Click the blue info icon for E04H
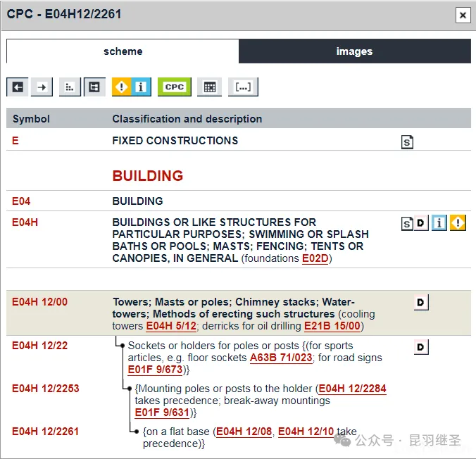The image size is (476, 459). pos(439,224)
